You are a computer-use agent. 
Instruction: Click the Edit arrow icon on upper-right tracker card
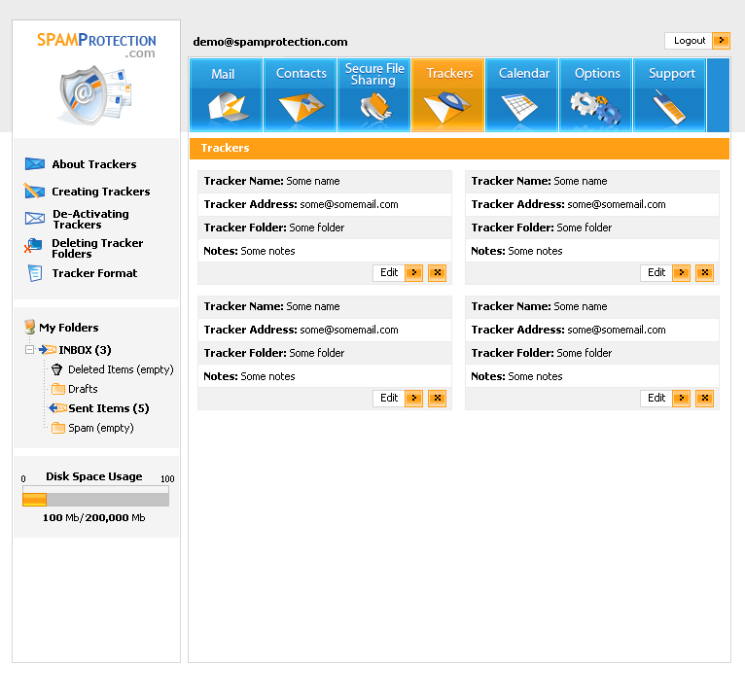pyautogui.click(x=682, y=272)
